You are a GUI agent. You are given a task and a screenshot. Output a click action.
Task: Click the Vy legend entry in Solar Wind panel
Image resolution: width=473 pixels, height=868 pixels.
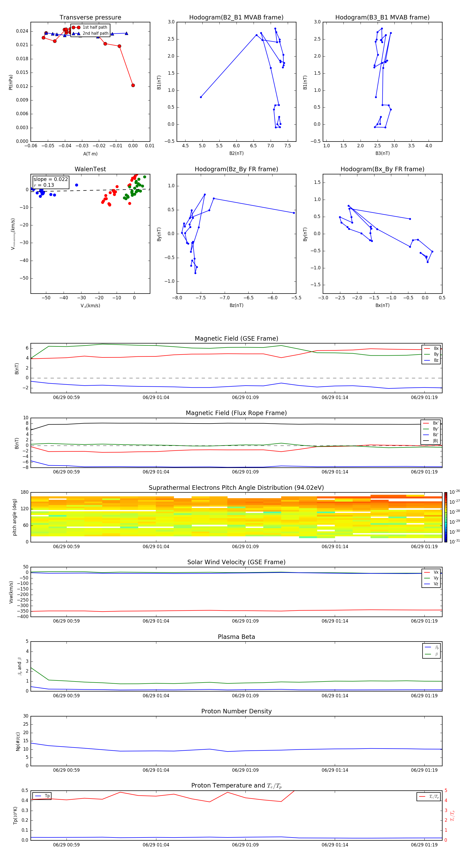(431, 578)
